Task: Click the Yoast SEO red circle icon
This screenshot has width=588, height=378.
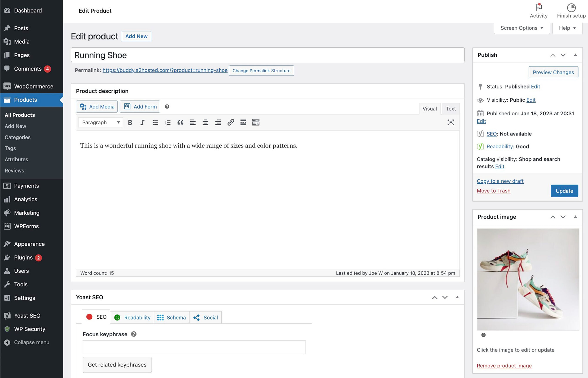Action: (x=90, y=317)
